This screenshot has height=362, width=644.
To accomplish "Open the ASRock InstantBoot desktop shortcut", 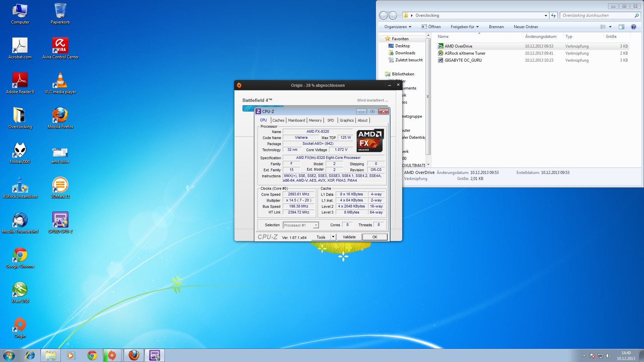I will tap(20, 185).
